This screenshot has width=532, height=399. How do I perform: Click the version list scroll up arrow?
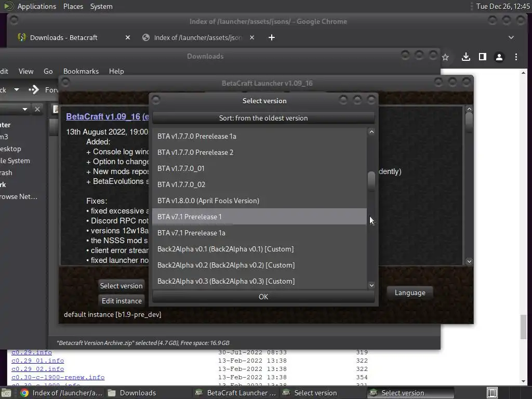click(x=371, y=132)
